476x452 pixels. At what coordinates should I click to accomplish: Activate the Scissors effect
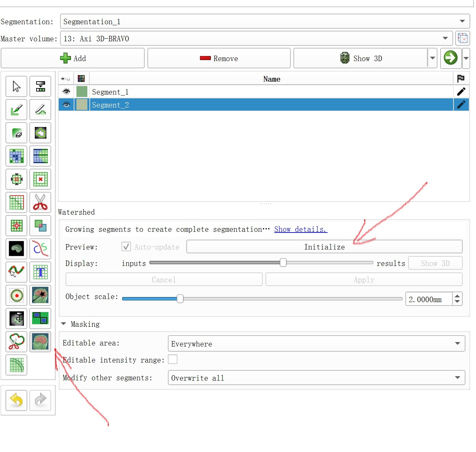(x=40, y=202)
